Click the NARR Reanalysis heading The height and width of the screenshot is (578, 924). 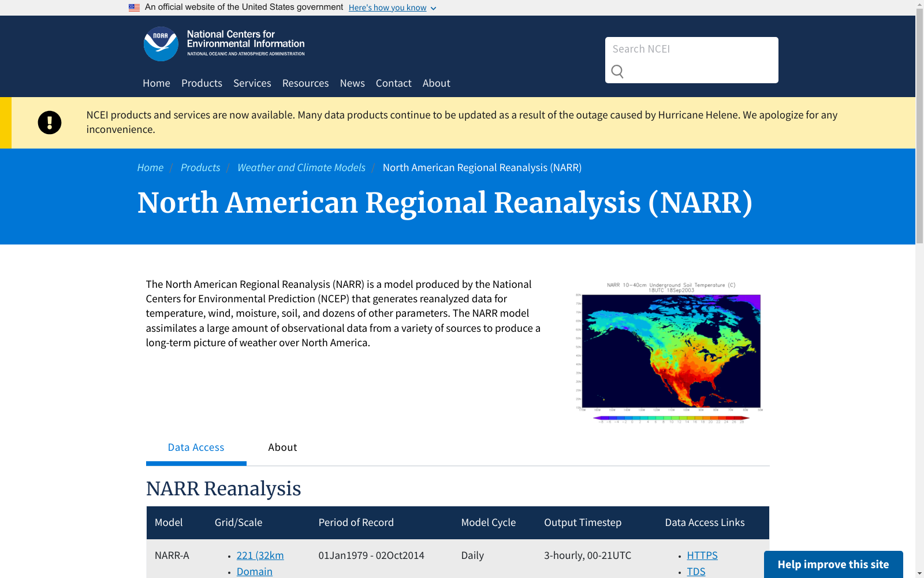pos(223,489)
